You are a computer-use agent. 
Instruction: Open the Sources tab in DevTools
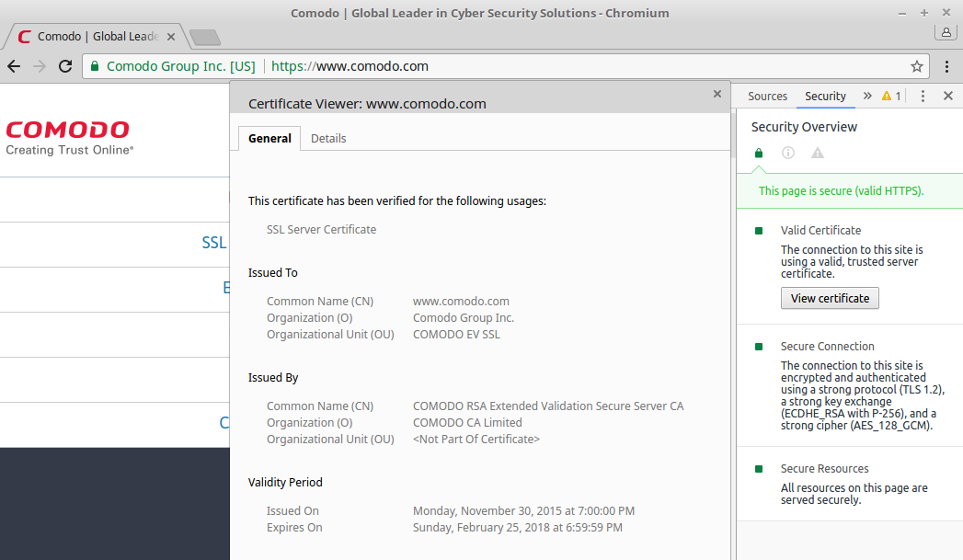pyautogui.click(x=767, y=96)
